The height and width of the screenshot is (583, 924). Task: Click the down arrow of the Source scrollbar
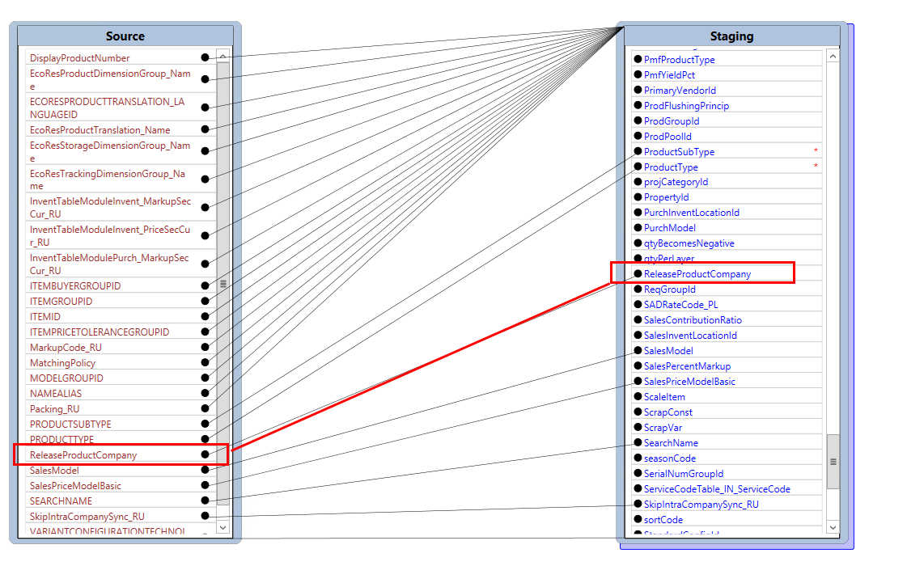point(222,527)
